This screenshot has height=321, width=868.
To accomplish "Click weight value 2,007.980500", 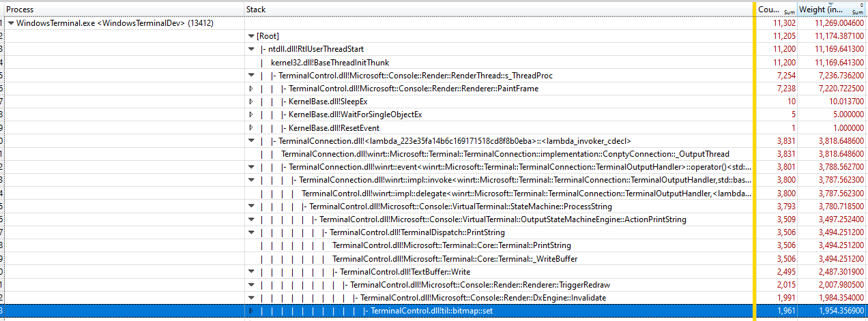I will pos(841,285).
